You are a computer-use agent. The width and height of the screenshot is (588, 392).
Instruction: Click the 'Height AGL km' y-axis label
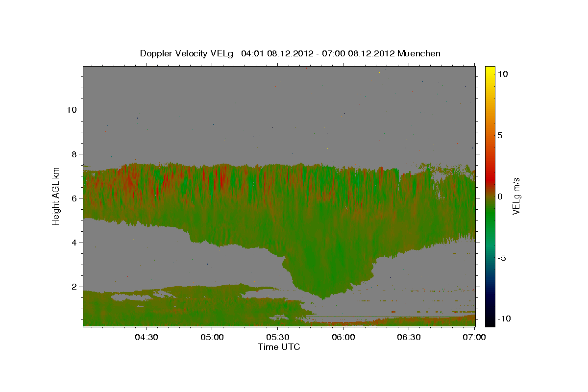(x=56, y=196)
